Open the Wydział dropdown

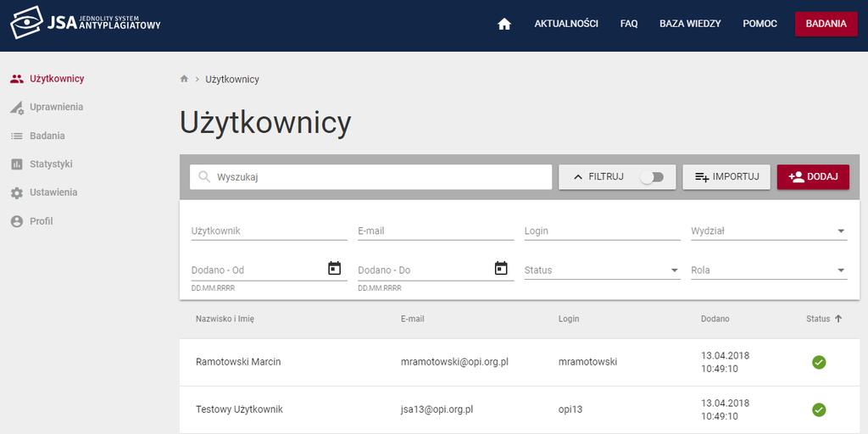click(769, 231)
